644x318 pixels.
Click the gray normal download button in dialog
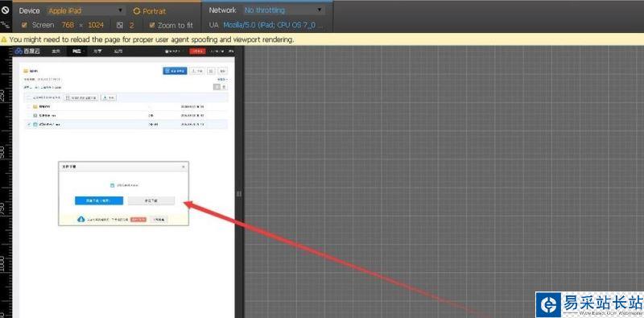(151, 200)
